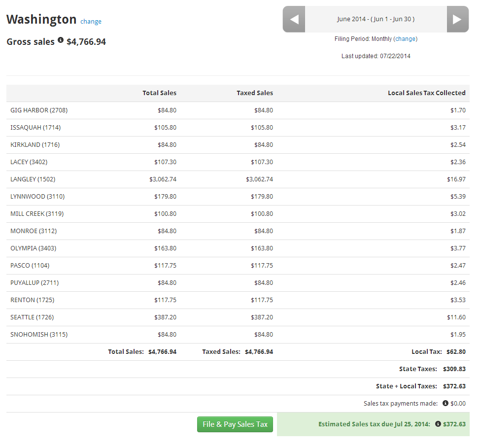Select the SEATTLE (1726) row
Screen dimensions: 480x448
[x=32, y=317]
